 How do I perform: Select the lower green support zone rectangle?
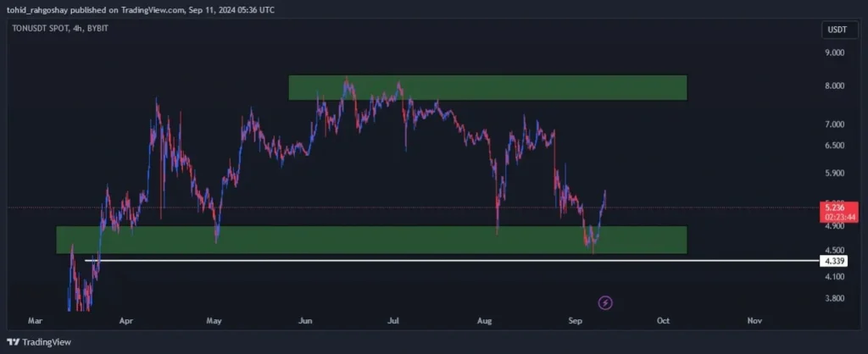339,240
